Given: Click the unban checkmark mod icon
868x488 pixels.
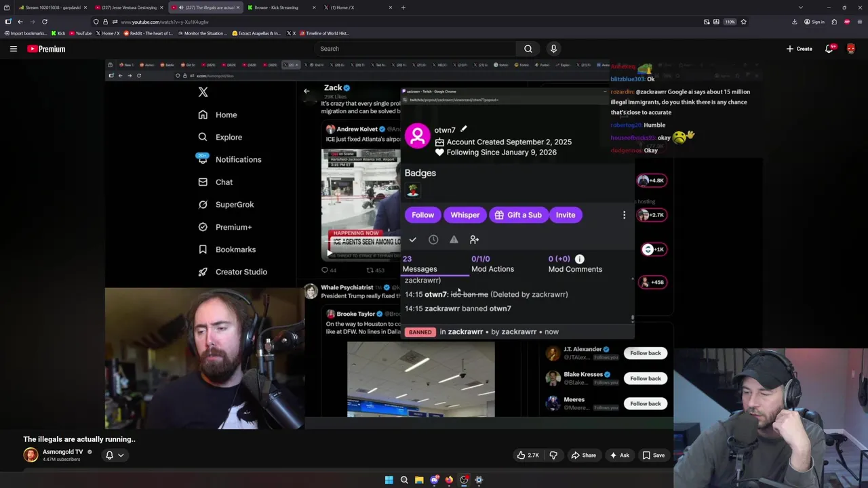Looking at the screenshot, I should pos(412,239).
